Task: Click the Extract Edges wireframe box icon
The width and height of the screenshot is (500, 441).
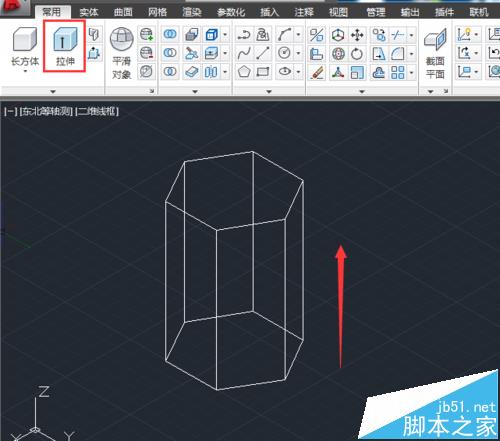Action: click(x=212, y=34)
